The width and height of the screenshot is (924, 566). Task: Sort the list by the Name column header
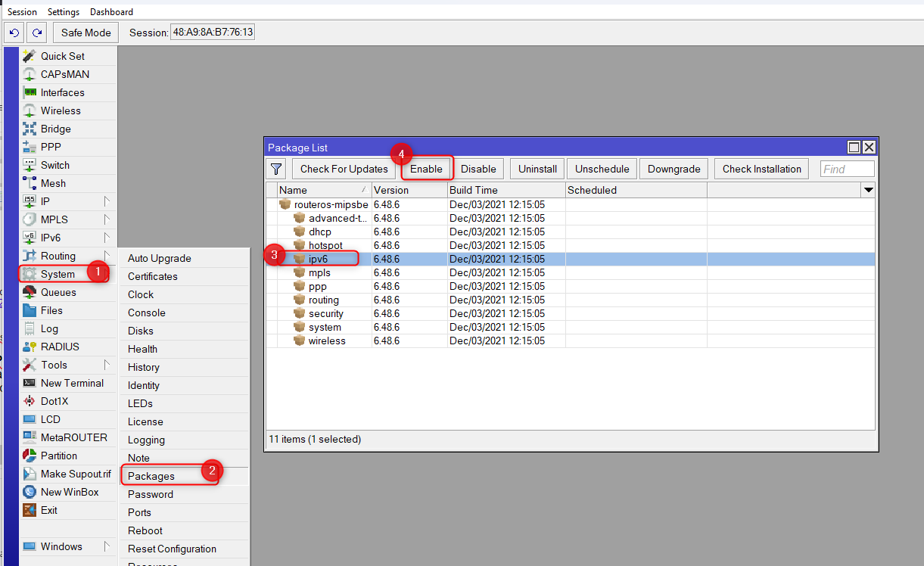pos(318,190)
